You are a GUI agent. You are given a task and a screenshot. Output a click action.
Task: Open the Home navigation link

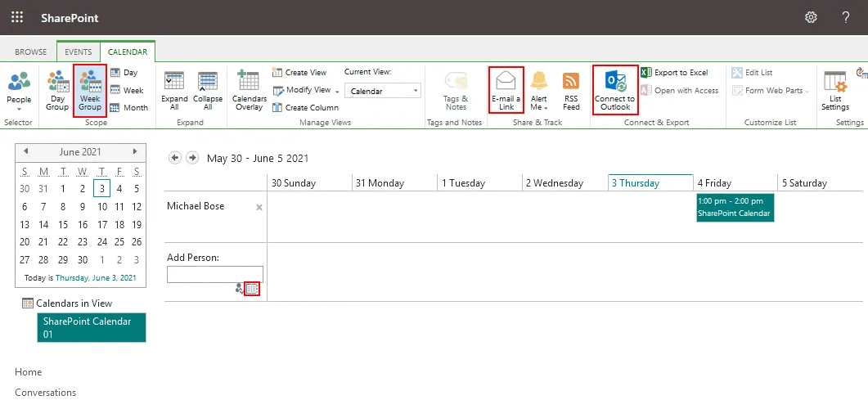pos(29,372)
